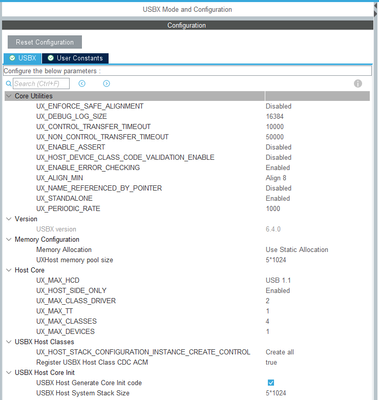379x400 pixels.
Task: Select the UX_NON_CONTROL_TRANSFER_TIMEOUT label
Action: [x=102, y=137]
